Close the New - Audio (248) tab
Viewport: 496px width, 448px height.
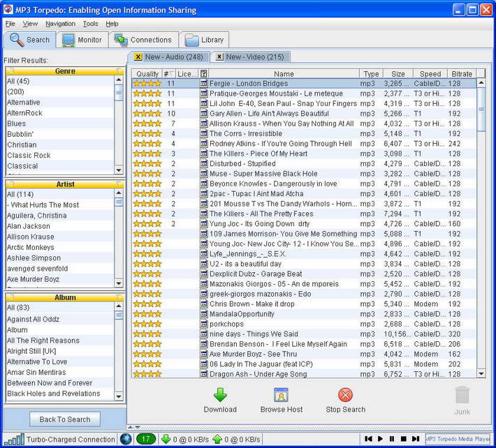pos(138,57)
